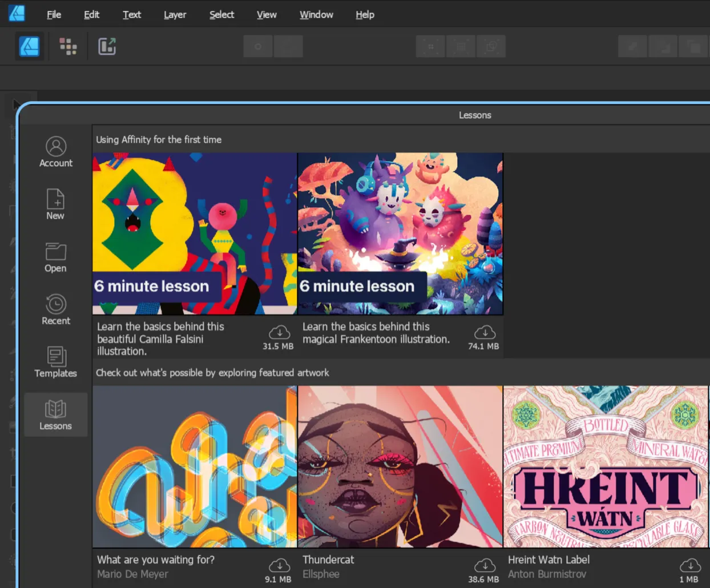Open the Window menu

[x=316, y=14]
